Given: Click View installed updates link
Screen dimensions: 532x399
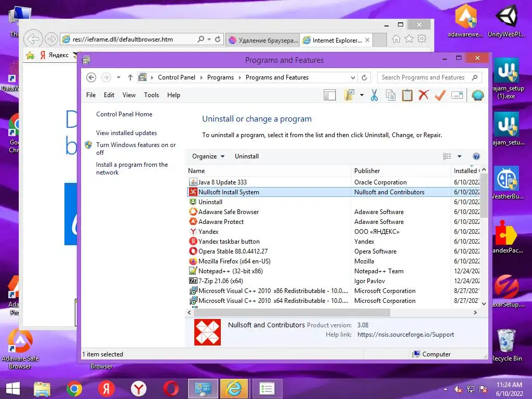Looking at the screenshot, I should click(x=127, y=133).
